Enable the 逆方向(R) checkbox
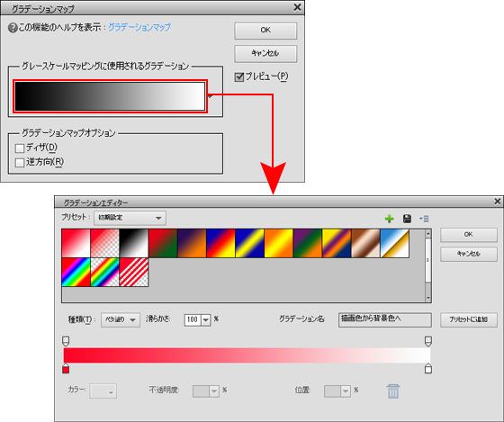This screenshot has width=504, height=422. (x=20, y=162)
